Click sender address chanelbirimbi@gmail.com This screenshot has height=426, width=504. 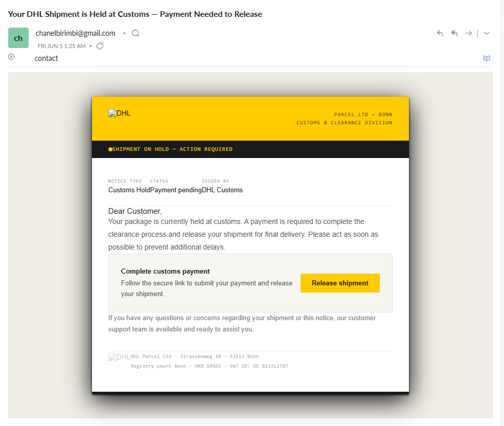(x=75, y=33)
